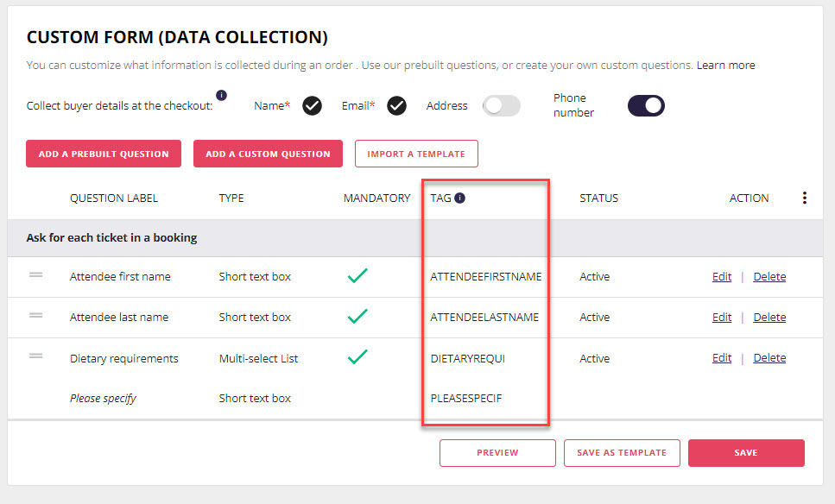Click the Email required checkbox
Viewport: 835px width, 504px height.
(x=396, y=106)
